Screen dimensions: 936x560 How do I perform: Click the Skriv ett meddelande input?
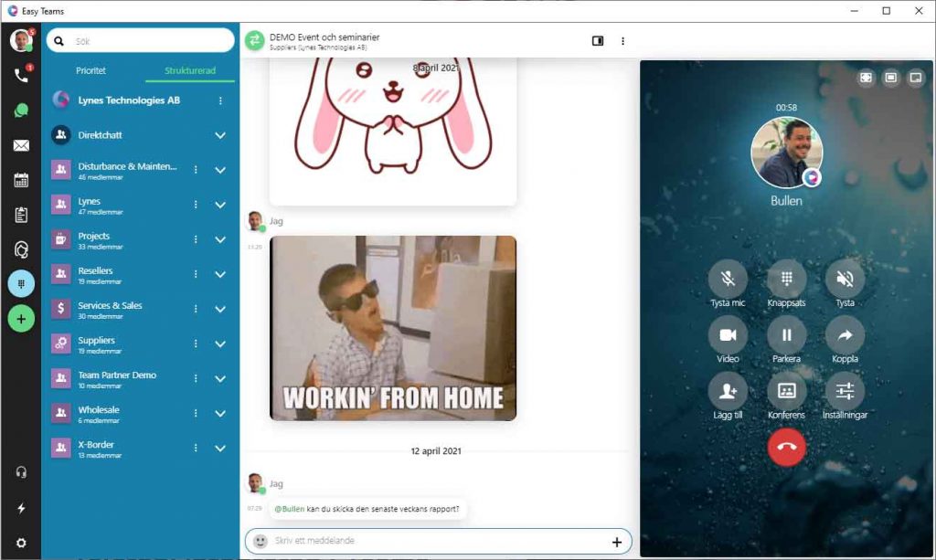point(438,541)
